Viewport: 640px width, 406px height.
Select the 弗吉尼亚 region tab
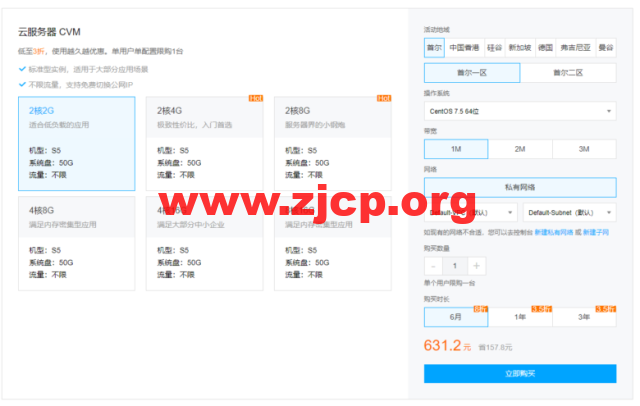coord(576,48)
